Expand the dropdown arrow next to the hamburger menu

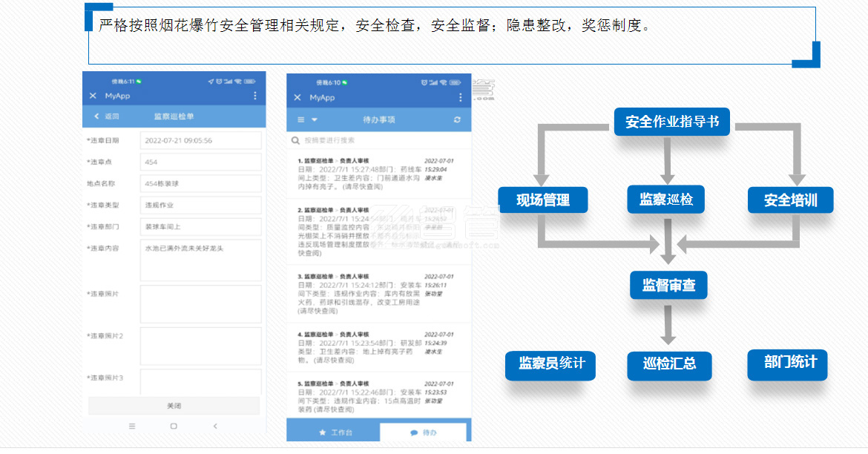[315, 119]
